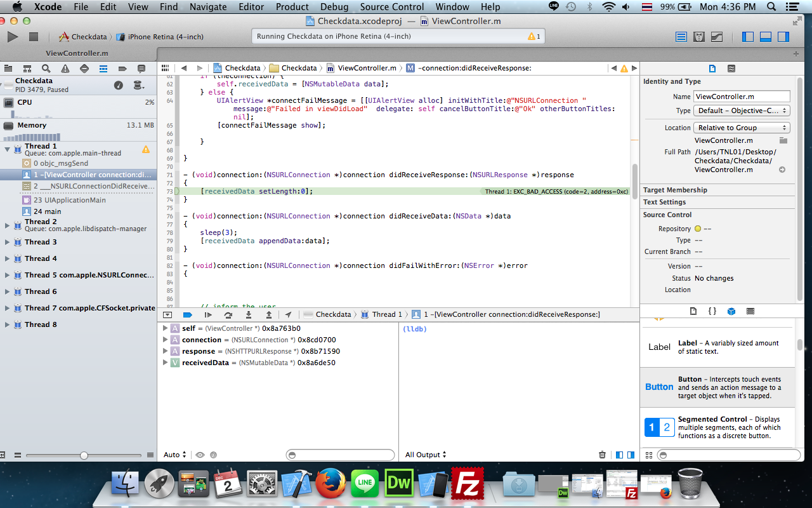Open the Test navigator icon
This screenshot has width=812, height=508.
pos(84,69)
